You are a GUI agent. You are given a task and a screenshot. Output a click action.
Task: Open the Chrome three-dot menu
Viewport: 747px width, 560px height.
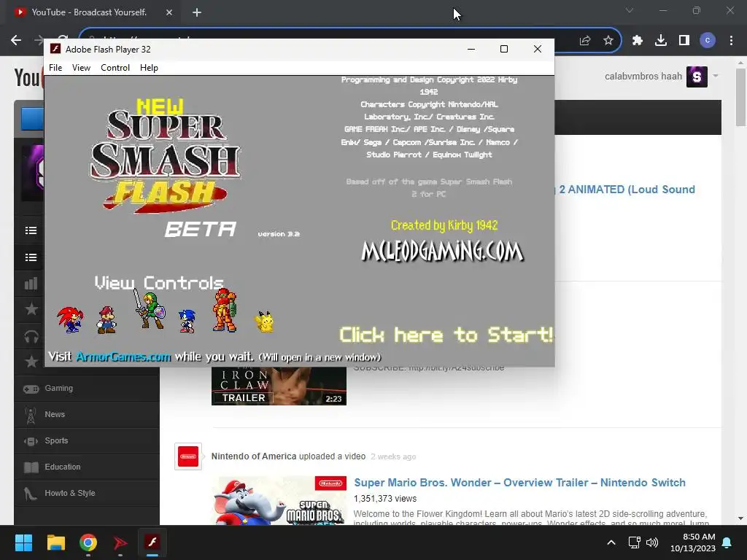[731, 41]
